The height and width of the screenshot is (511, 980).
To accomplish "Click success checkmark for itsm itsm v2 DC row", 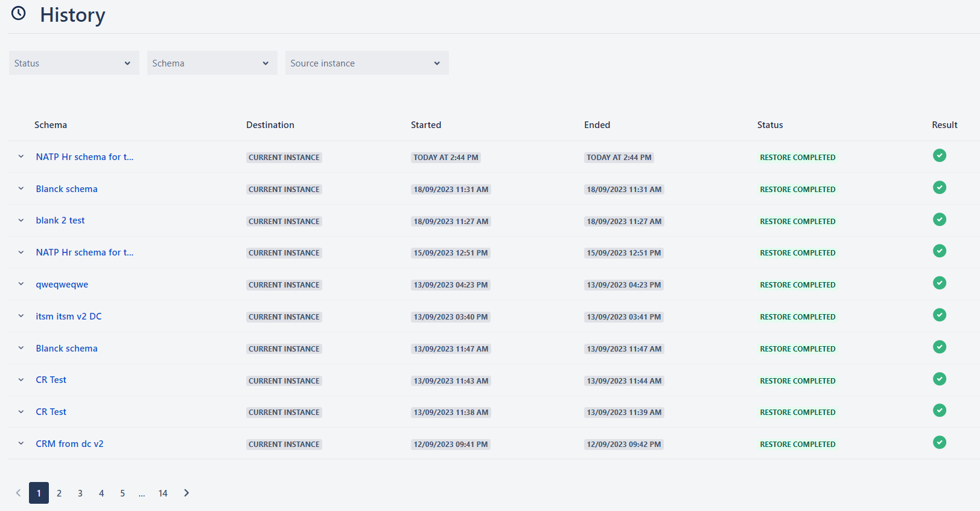I will pos(940,315).
